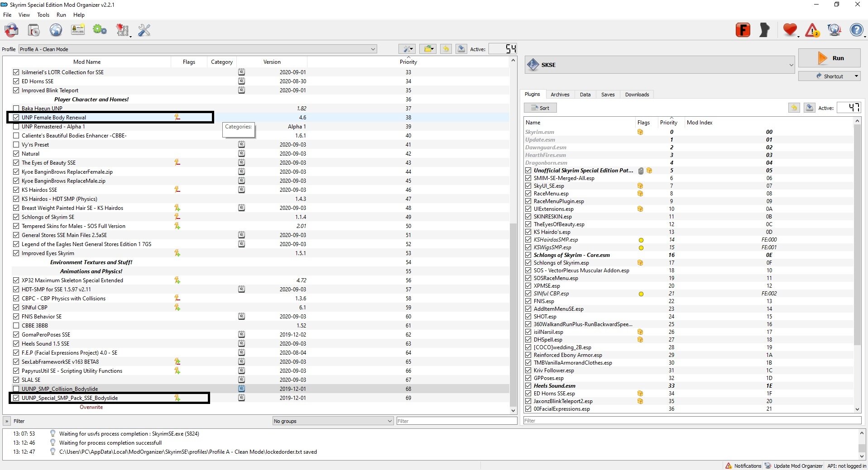The image size is (868, 470).
Task: Enable the Baka Haeun UNP mod
Action: [16, 109]
